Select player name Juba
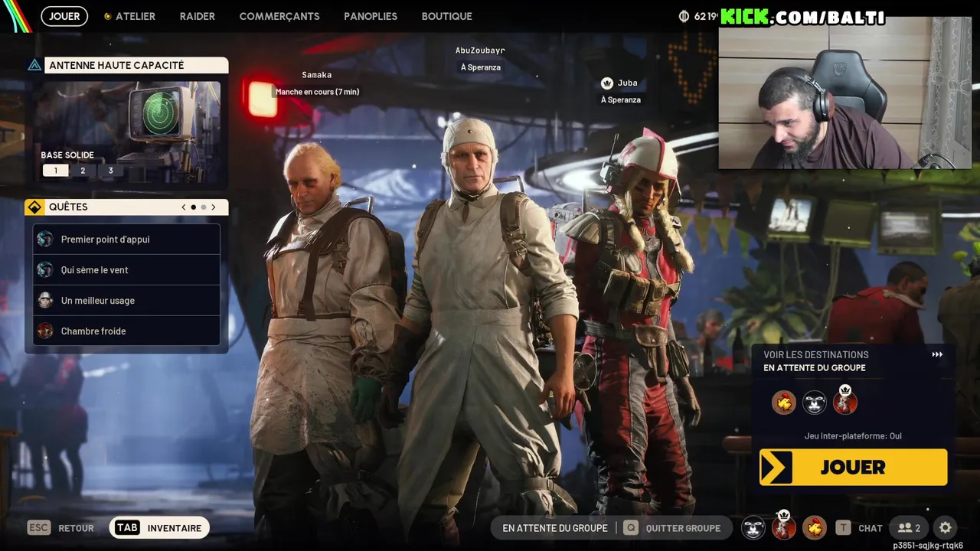The image size is (980, 551). (x=627, y=83)
